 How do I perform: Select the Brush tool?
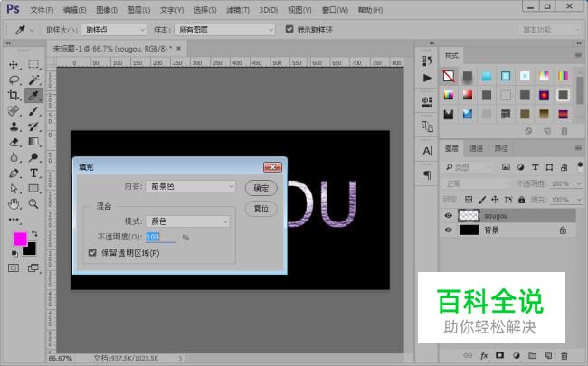coord(33,111)
